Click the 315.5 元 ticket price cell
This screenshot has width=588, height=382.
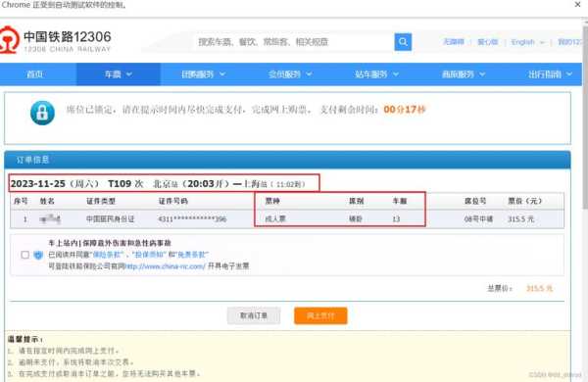(x=520, y=219)
